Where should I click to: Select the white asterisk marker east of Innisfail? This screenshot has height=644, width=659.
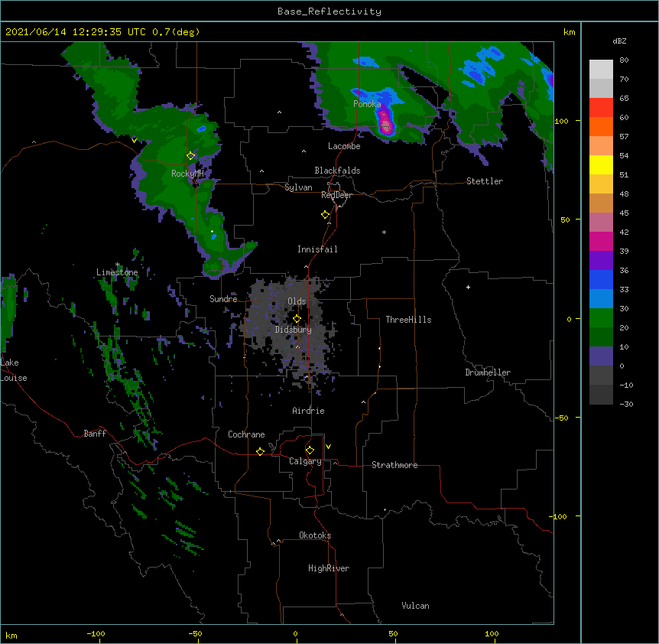click(x=384, y=232)
